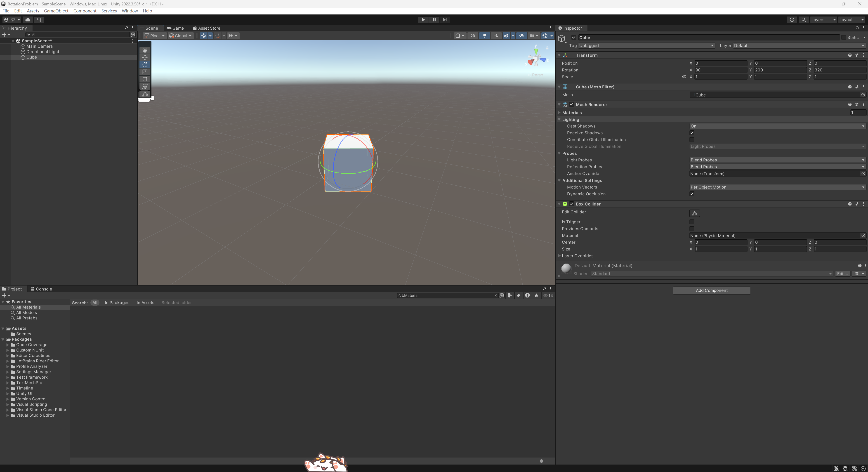Toggle Dynamic Occlusion checkbox
The image size is (868, 472).
[692, 194]
